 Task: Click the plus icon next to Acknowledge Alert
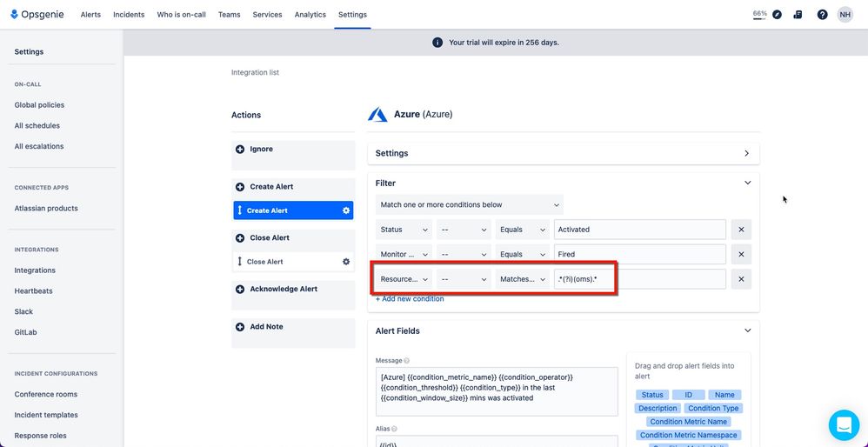point(240,289)
